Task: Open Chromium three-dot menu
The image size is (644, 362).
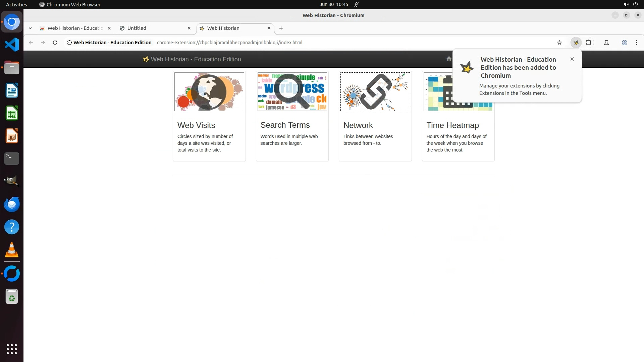Action: point(636,43)
